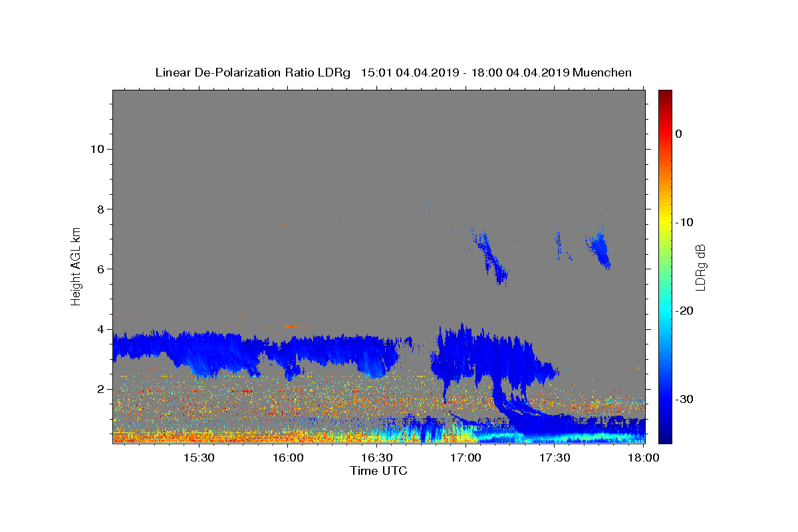Click the "Muenchen" location label in the title

click(602, 72)
